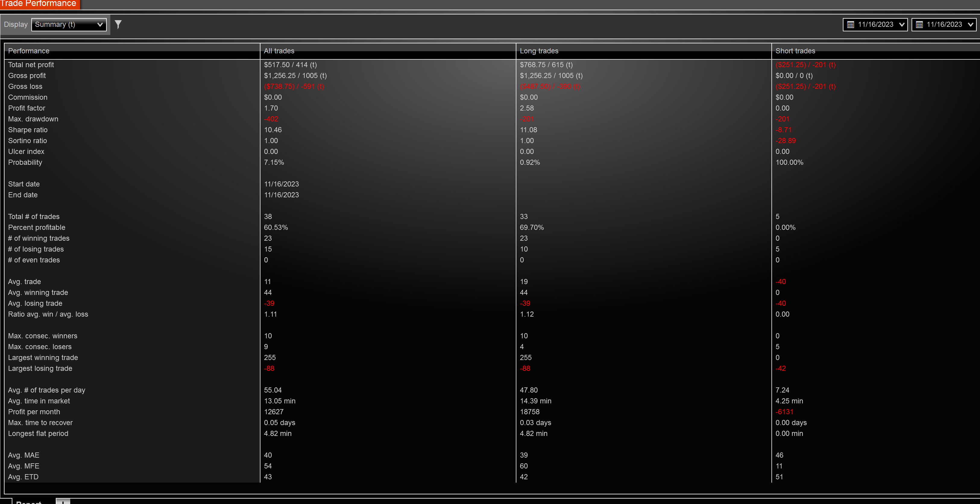Viewport: 980px width, 504px height.
Task: Select the Total # of trades label
Action: tap(34, 217)
